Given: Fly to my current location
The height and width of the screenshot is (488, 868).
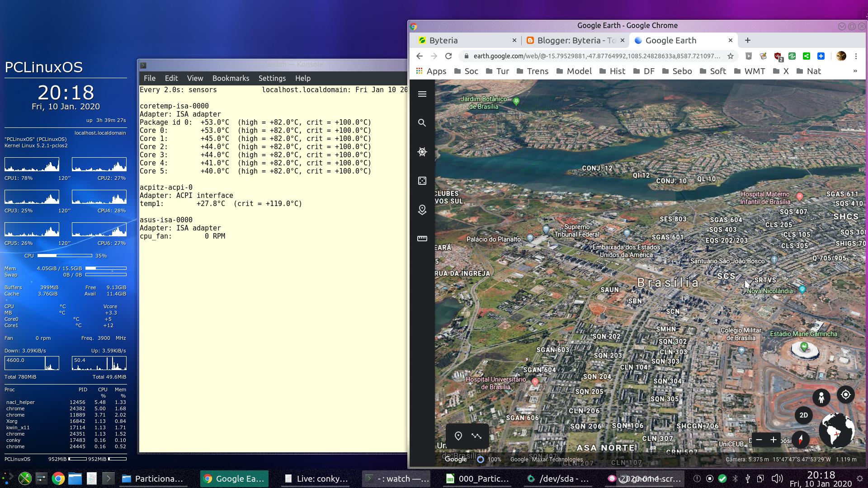Looking at the screenshot, I should pyautogui.click(x=846, y=394).
